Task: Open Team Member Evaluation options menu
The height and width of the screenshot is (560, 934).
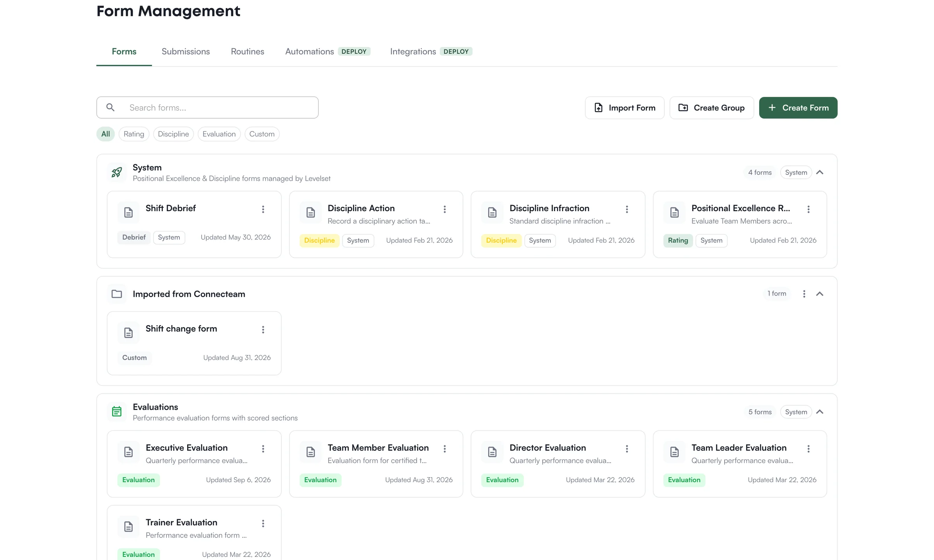Action: pos(445,449)
